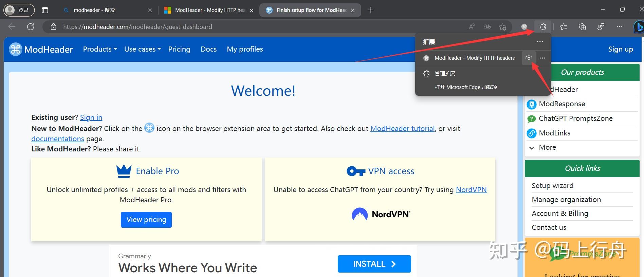Open the ModHeader tutorial link

402,129
